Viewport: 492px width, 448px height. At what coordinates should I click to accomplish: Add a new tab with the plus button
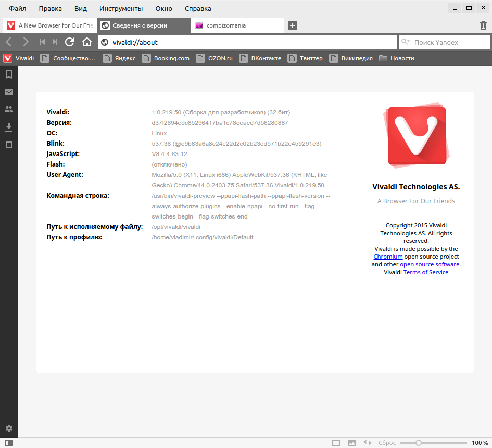(293, 25)
